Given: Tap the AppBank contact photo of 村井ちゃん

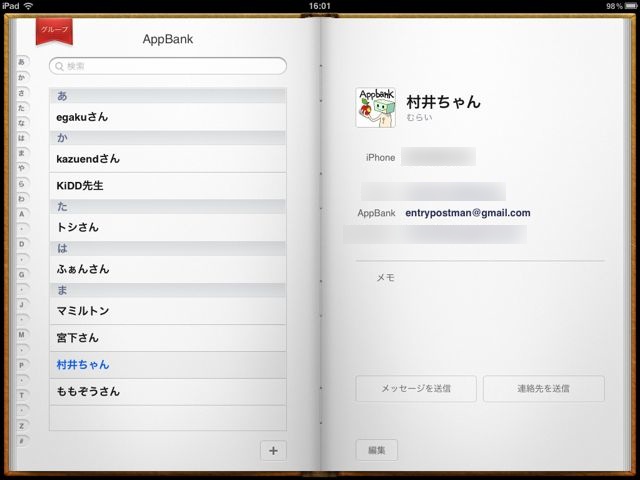Looking at the screenshot, I should pyautogui.click(x=376, y=108).
